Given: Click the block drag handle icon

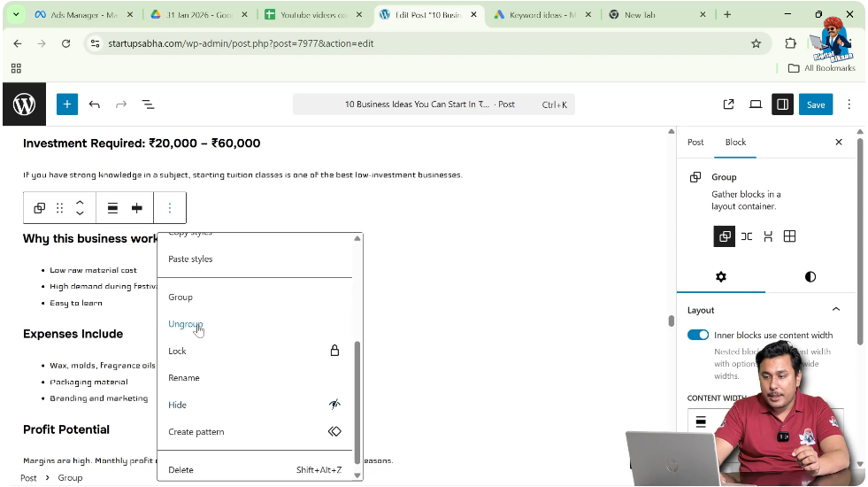Looking at the screenshot, I should pos(60,208).
